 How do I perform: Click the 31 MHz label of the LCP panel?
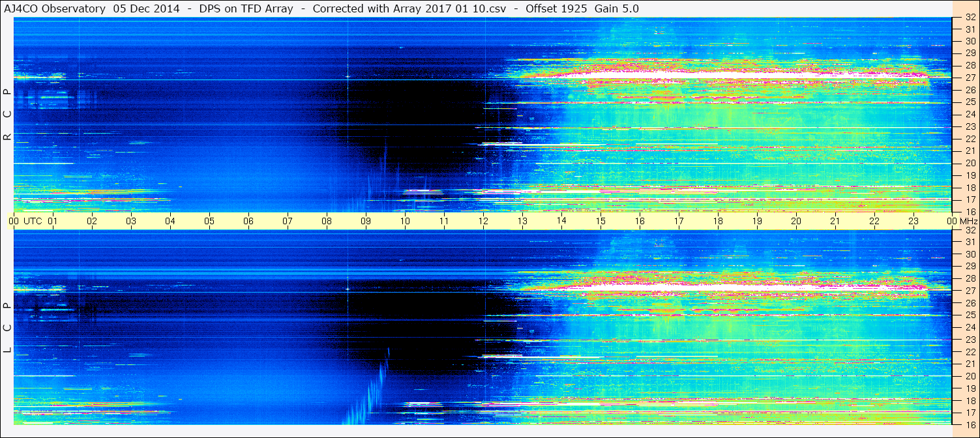970,242
